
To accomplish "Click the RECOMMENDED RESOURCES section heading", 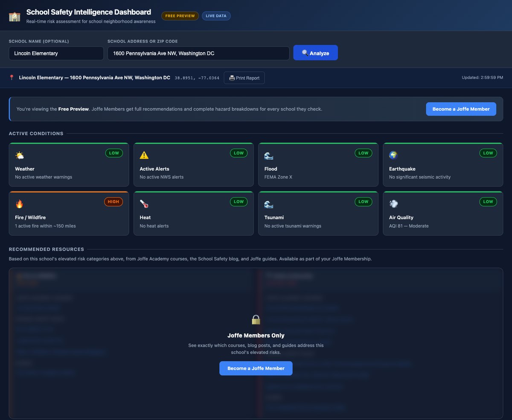I will point(47,249).
